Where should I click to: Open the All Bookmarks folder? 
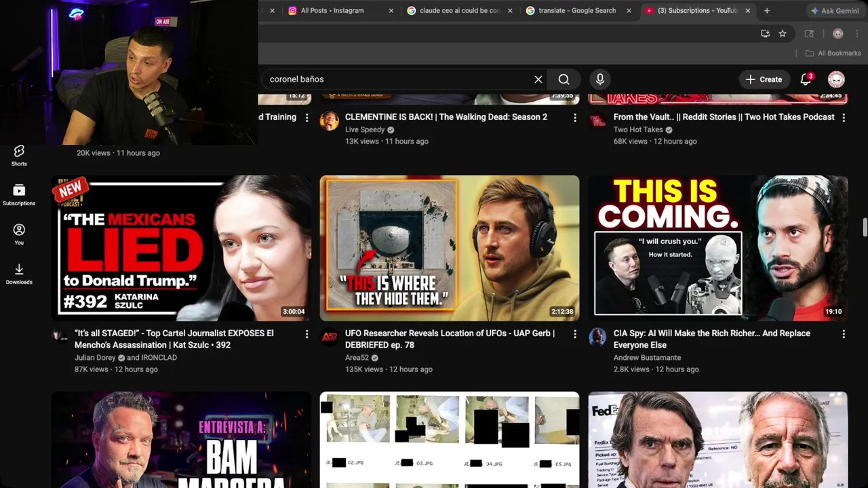point(833,53)
